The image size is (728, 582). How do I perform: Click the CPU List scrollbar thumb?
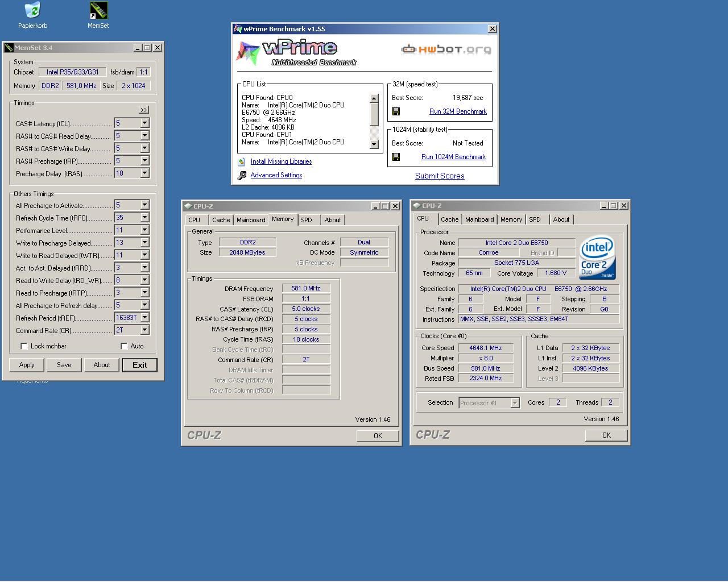(374, 115)
